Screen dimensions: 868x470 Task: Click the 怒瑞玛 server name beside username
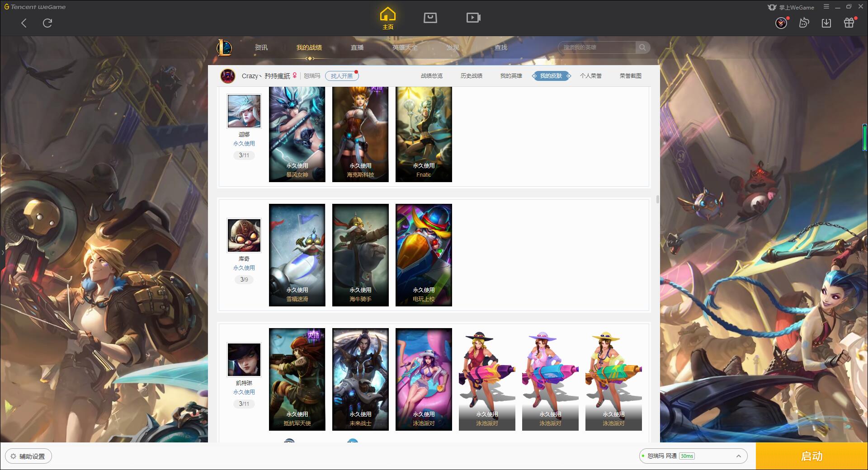tap(312, 76)
